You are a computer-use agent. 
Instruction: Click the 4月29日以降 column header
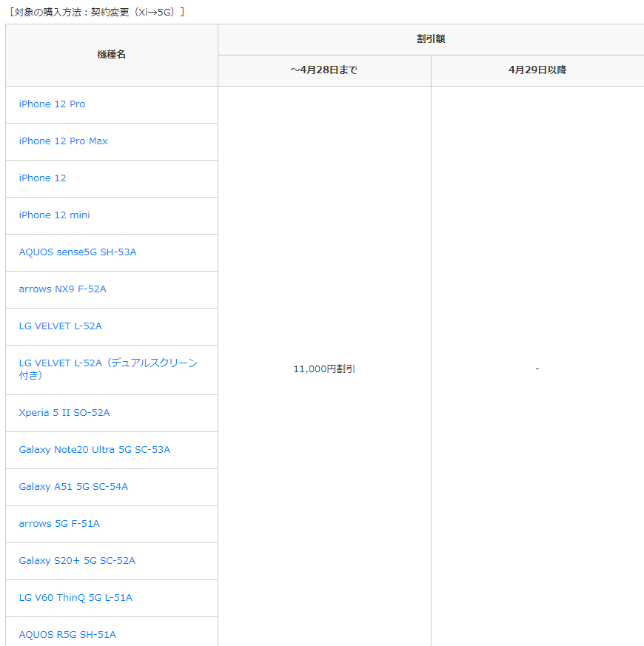pos(537,70)
